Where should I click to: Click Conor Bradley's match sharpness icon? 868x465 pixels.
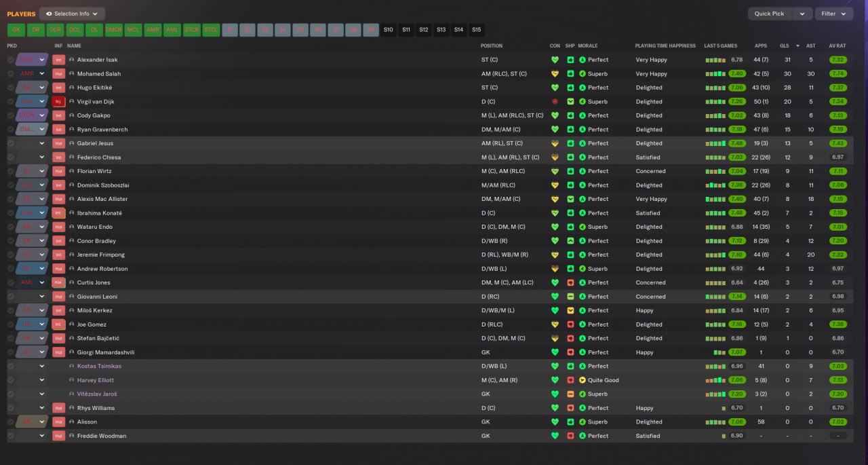pyautogui.click(x=570, y=241)
